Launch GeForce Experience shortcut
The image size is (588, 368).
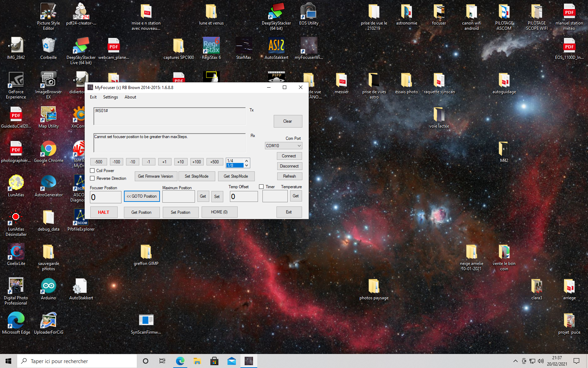point(16,85)
